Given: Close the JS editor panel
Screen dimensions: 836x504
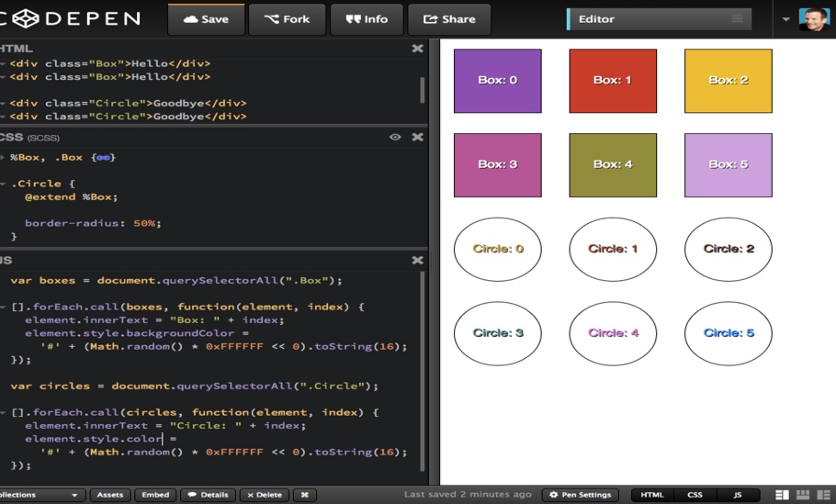Looking at the screenshot, I should click(417, 260).
